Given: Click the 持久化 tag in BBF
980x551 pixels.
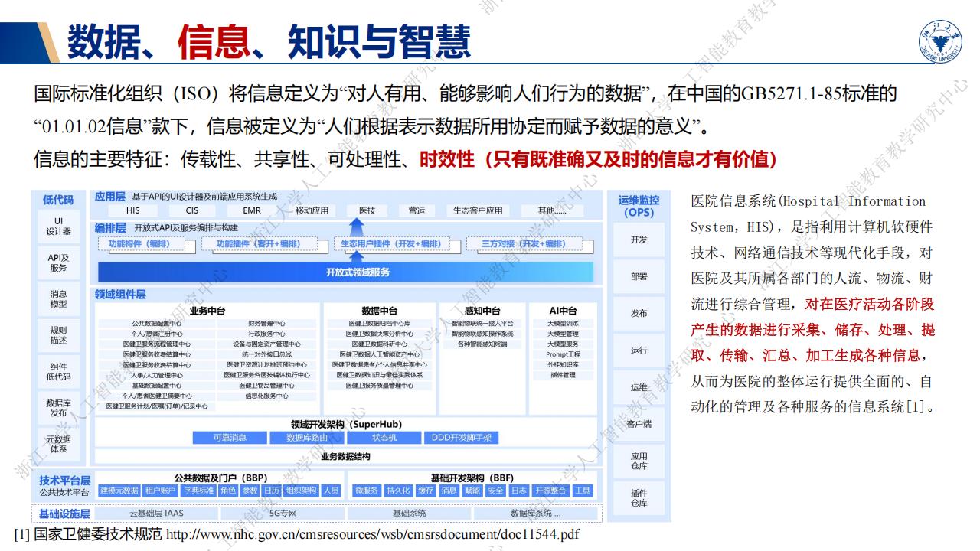Looking at the screenshot, I should click(398, 491).
